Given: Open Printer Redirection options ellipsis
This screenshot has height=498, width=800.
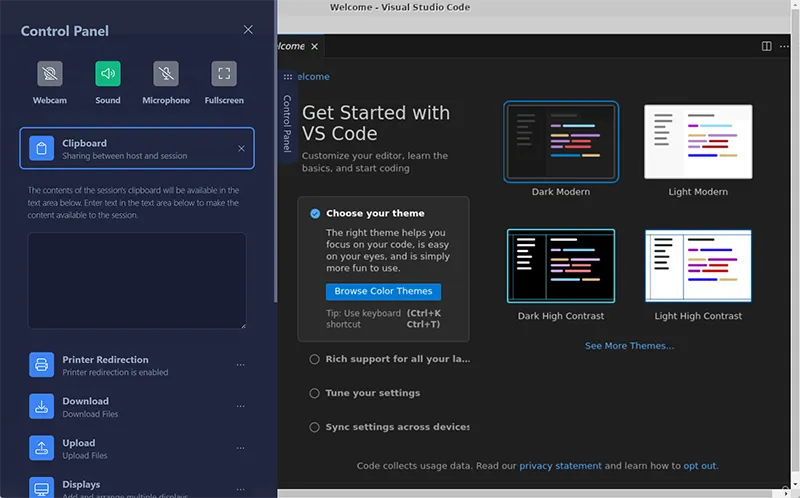Looking at the screenshot, I should [x=240, y=365].
